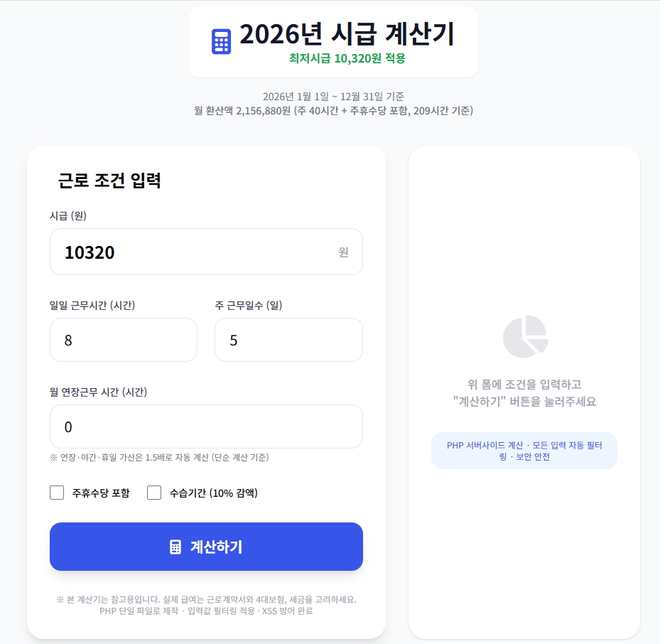Click the 2026년 시급 계산기 title
This screenshot has height=644, width=660.
[347, 34]
